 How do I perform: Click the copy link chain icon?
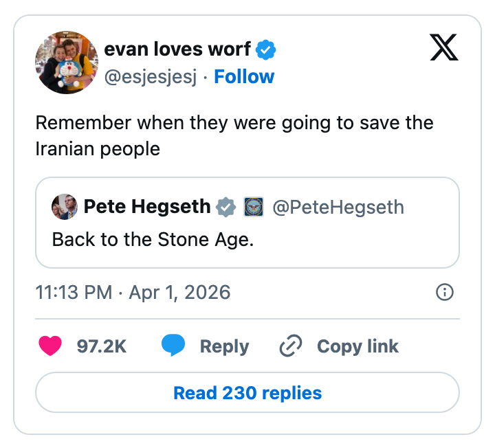coord(291,346)
